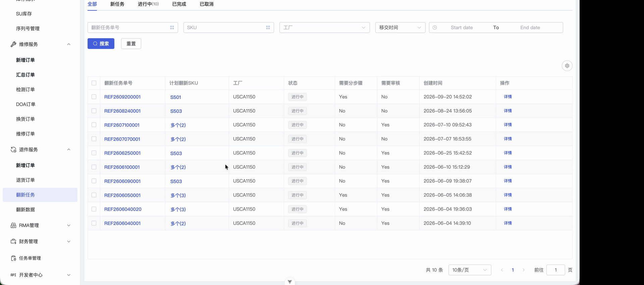
Task: Check the row REF2606250001 checkbox
Action: (x=94, y=153)
